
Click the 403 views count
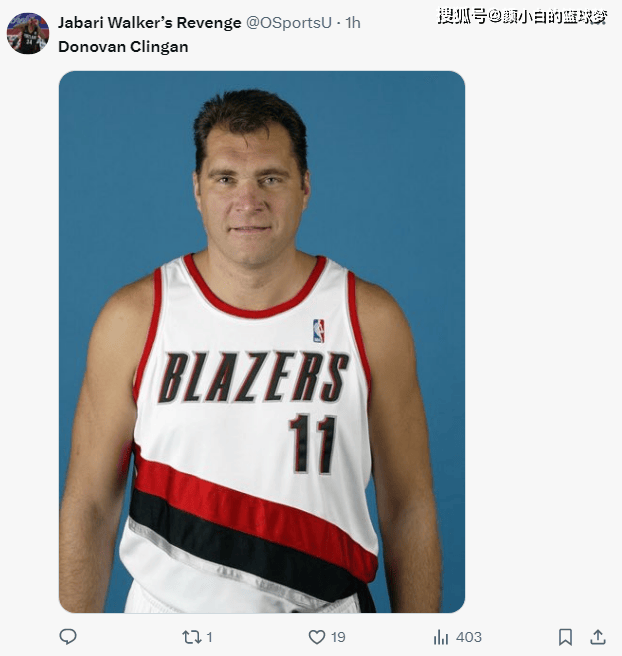tap(469, 637)
